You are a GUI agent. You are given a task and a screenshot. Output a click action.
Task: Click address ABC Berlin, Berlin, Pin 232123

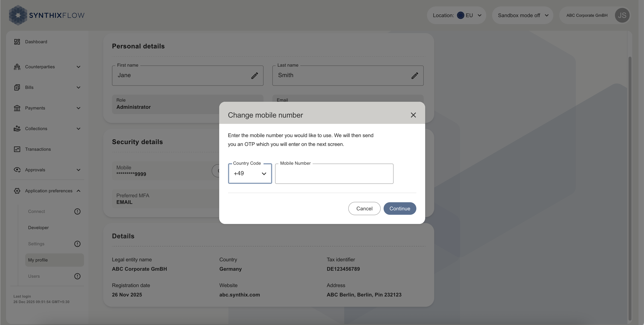tap(364, 295)
